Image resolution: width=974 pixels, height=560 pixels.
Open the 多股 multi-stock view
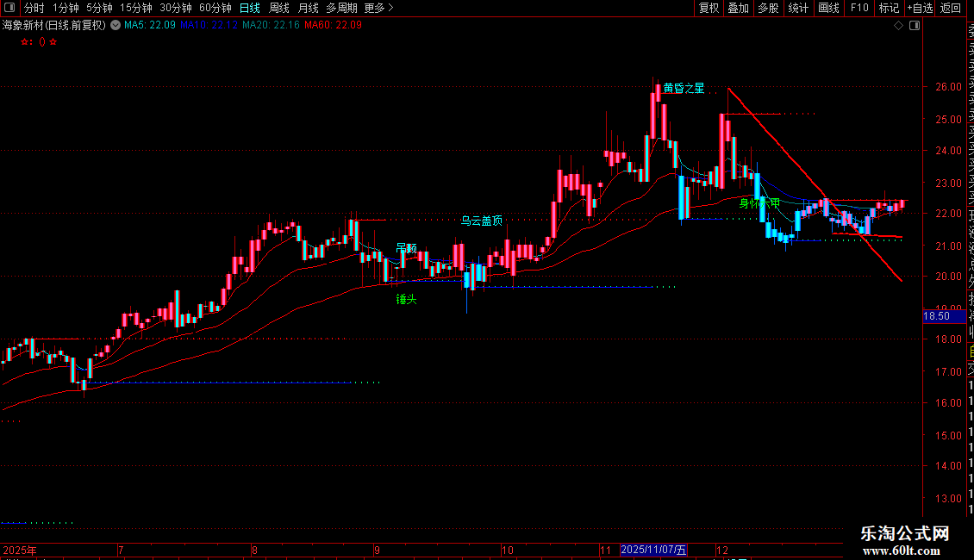pos(768,8)
